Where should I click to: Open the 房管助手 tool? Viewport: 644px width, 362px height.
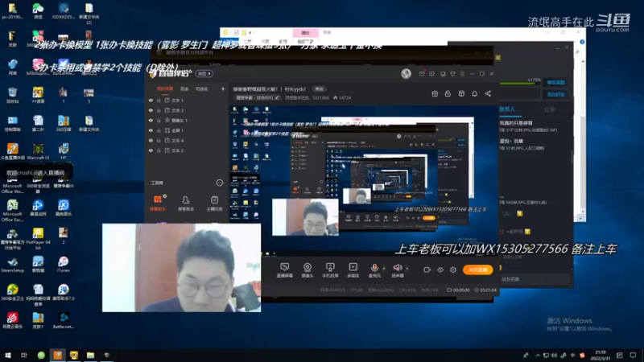(x=186, y=204)
